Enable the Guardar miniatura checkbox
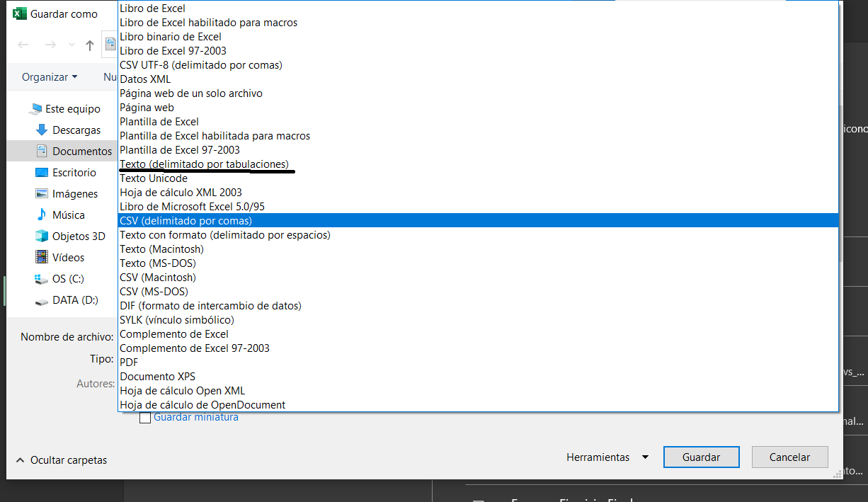Image resolution: width=868 pixels, height=502 pixels. (145, 418)
